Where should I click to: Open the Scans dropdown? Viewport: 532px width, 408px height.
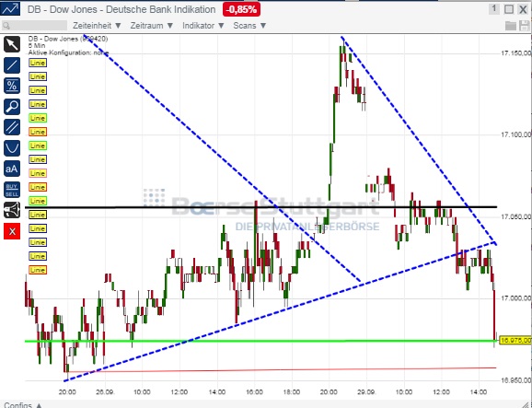249,26
